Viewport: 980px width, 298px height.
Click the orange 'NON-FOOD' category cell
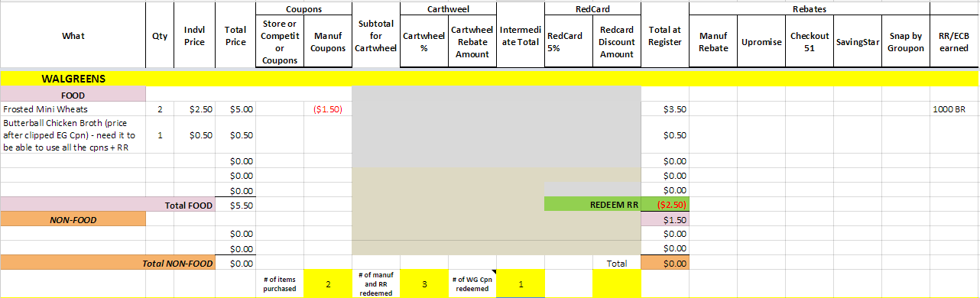tap(73, 219)
